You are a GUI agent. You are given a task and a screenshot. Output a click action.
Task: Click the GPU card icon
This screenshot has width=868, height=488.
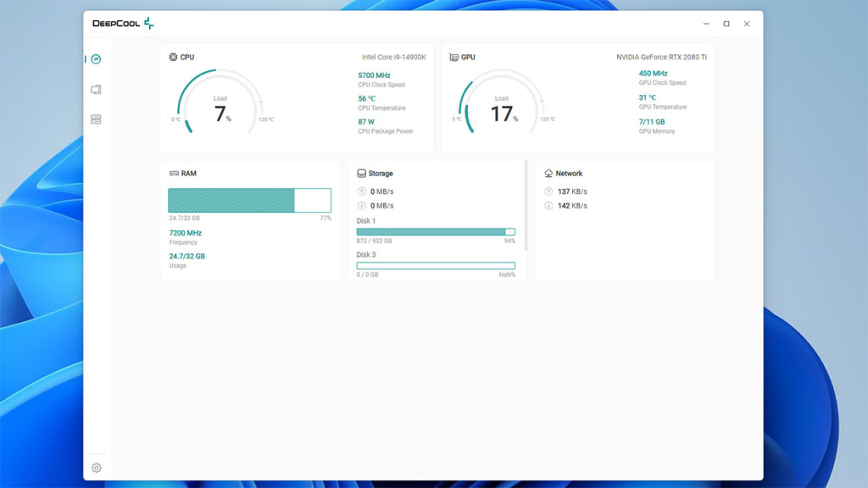click(x=454, y=58)
